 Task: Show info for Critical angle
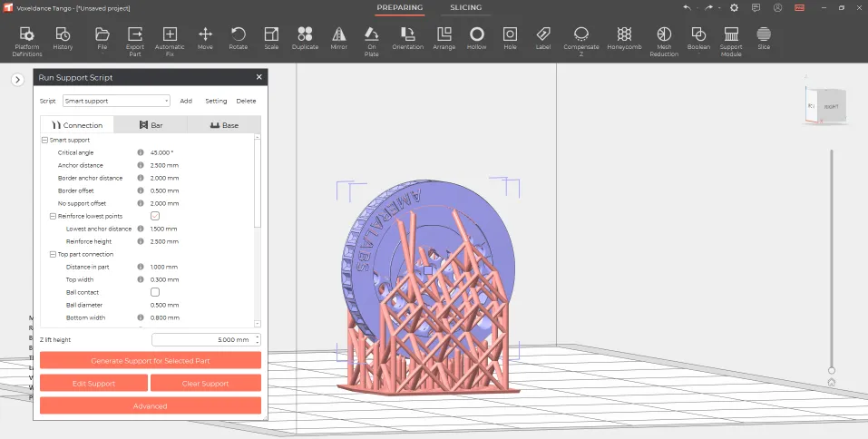tap(141, 152)
